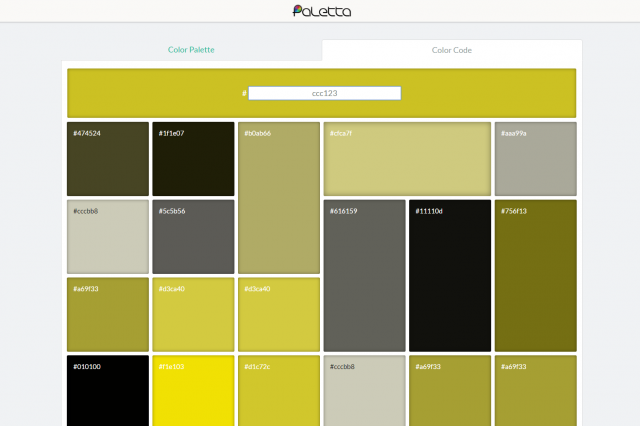Image resolution: width=640 pixels, height=426 pixels.
Task: Select the #aaa99a gray swatch
Action: [535, 159]
